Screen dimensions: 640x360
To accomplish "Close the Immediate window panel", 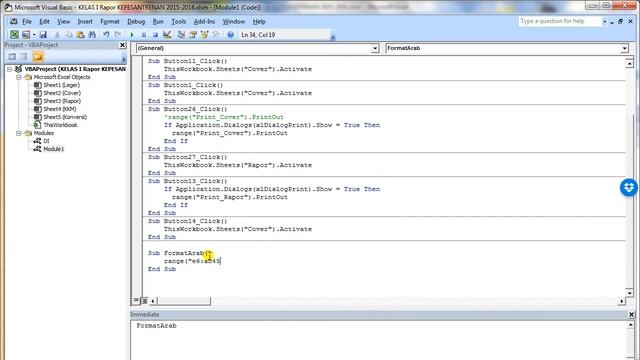I will (x=631, y=314).
